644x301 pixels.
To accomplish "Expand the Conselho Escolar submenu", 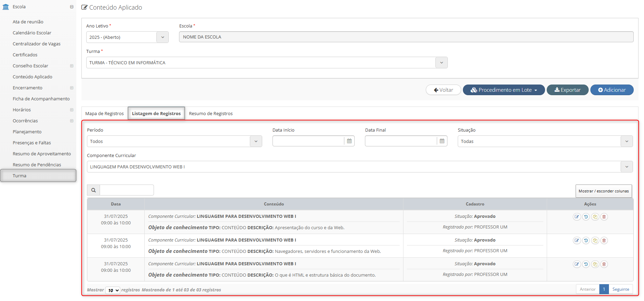I will (71, 66).
